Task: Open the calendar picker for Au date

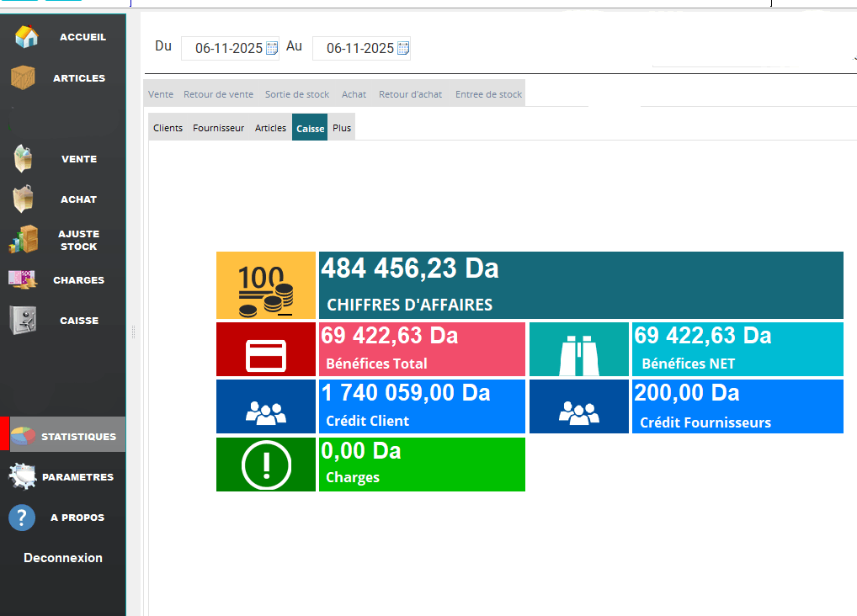Action: click(x=403, y=49)
